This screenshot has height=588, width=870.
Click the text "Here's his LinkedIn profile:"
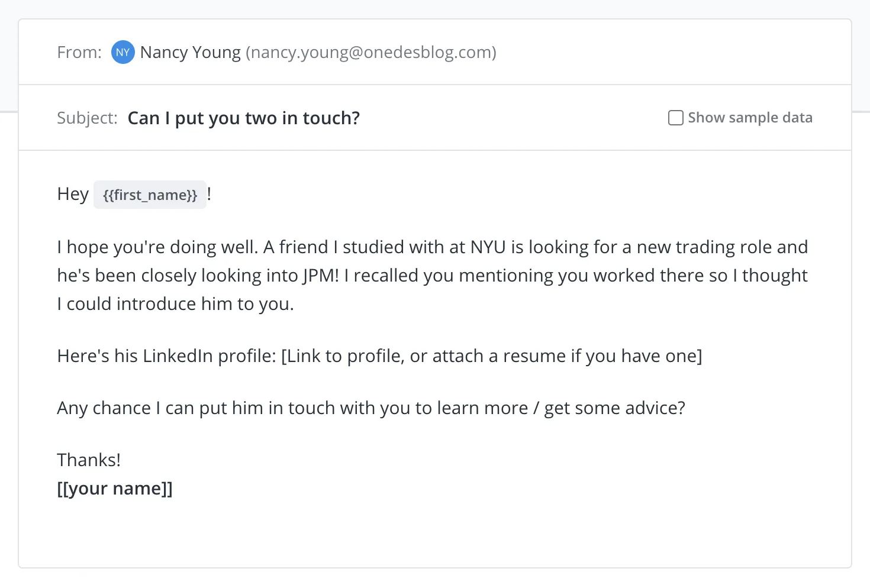tap(166, 356)
